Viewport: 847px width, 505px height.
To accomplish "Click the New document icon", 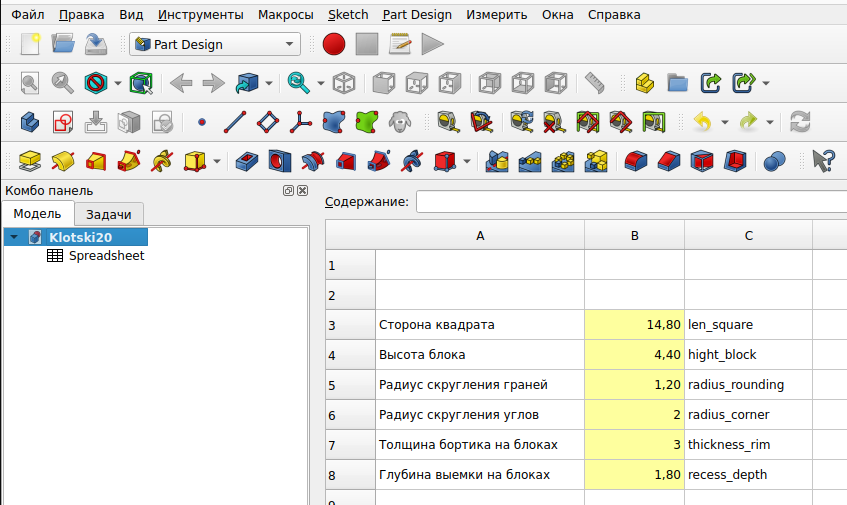I will click(x=31, y=44).
